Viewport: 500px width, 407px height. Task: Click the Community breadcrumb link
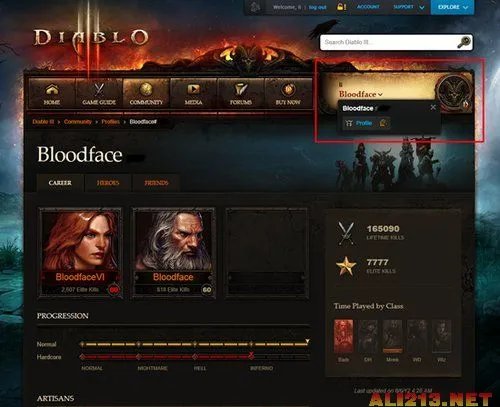pyautogui.click(x=78, y=122)
